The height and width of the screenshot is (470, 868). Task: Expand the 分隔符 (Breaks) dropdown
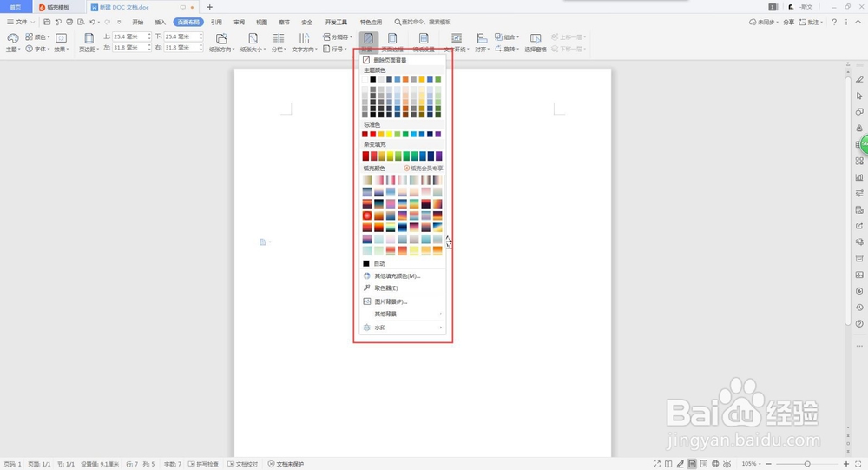click(338, 37)
